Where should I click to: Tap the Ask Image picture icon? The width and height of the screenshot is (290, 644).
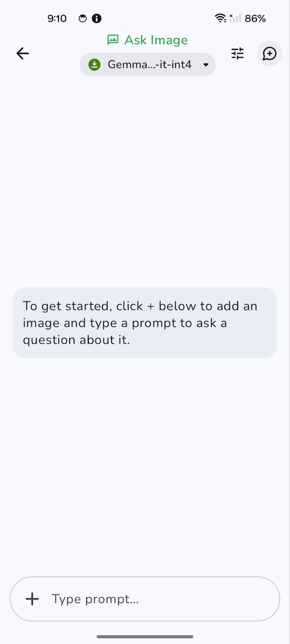(x=113, y=40)
